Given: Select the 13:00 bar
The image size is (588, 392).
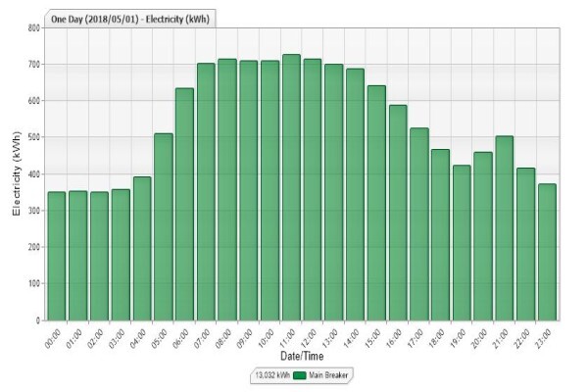Looking at the screenshot, I should pos(334,192).
